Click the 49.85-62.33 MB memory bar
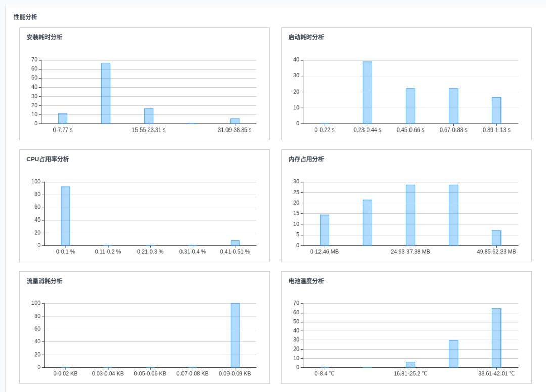The width and height of the screenshot is (546, 392). pos(496,238)
